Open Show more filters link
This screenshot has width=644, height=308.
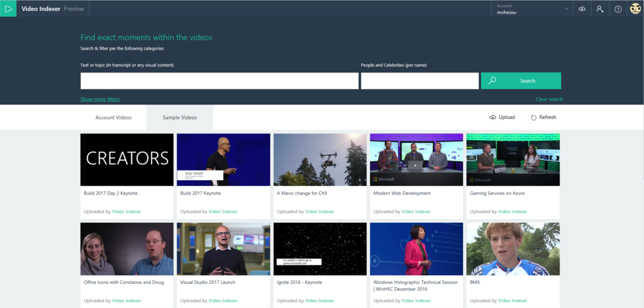(x=100, y=99)
